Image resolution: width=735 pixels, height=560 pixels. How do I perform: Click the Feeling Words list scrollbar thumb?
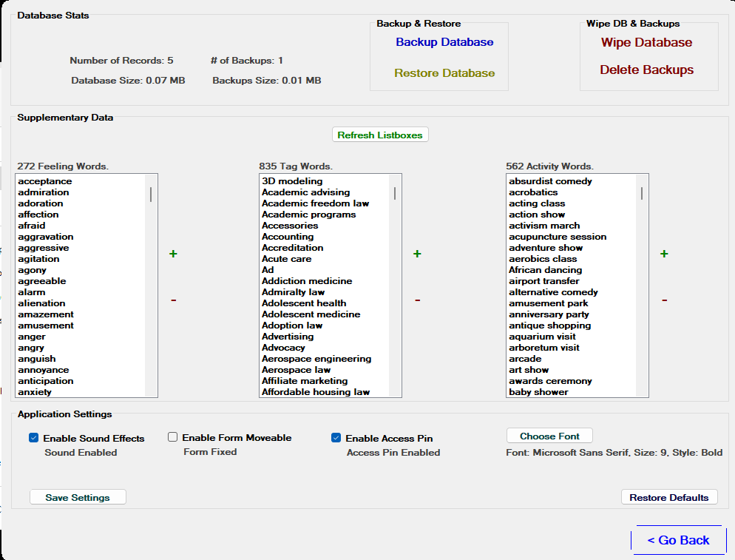point(151,194)
